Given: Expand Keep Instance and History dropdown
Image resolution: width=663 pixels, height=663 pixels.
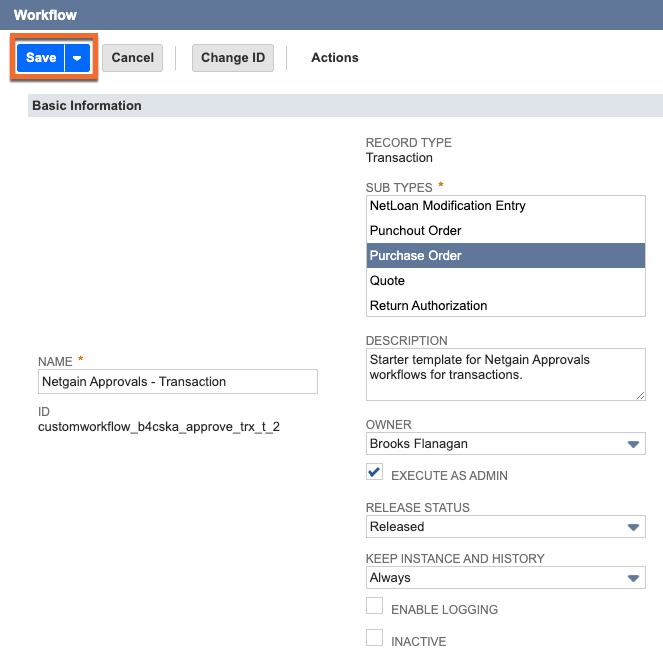Looking at the screenshot, I should 505,578.
